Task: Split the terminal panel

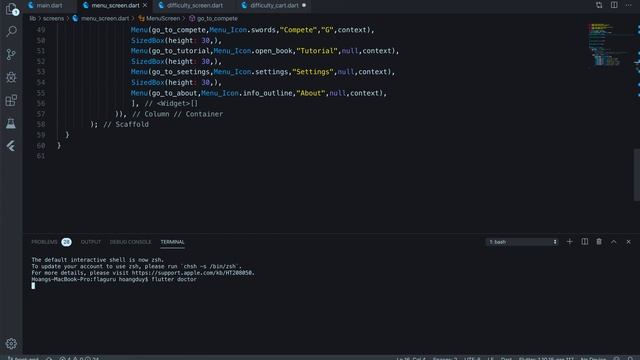Action: click(584, 242)
